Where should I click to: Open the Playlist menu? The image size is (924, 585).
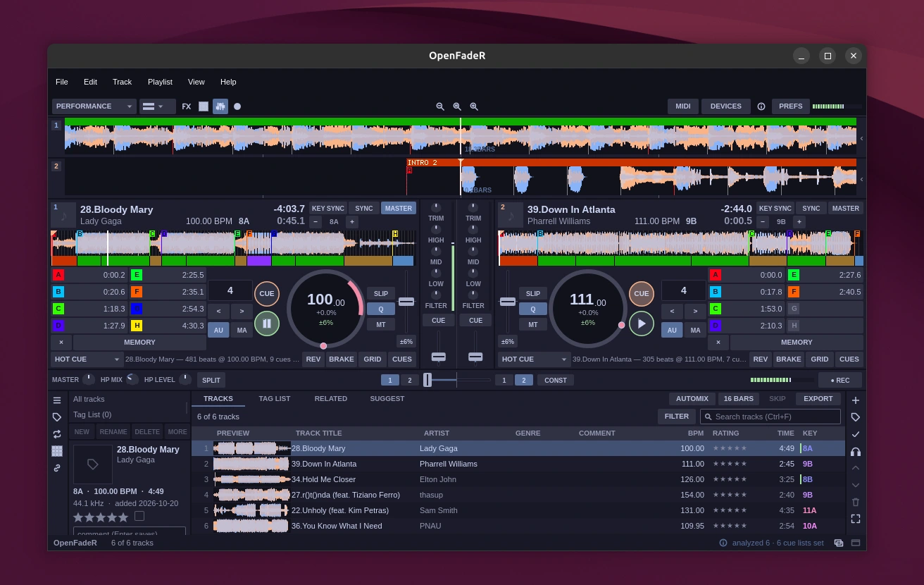pos(160,82)
